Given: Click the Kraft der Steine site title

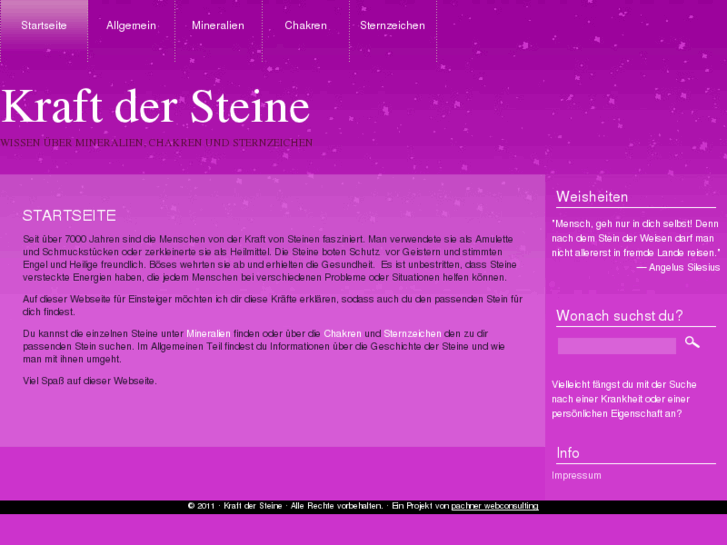Looking at the screenshot, I should pyautogui.click(x=155, y=107).
